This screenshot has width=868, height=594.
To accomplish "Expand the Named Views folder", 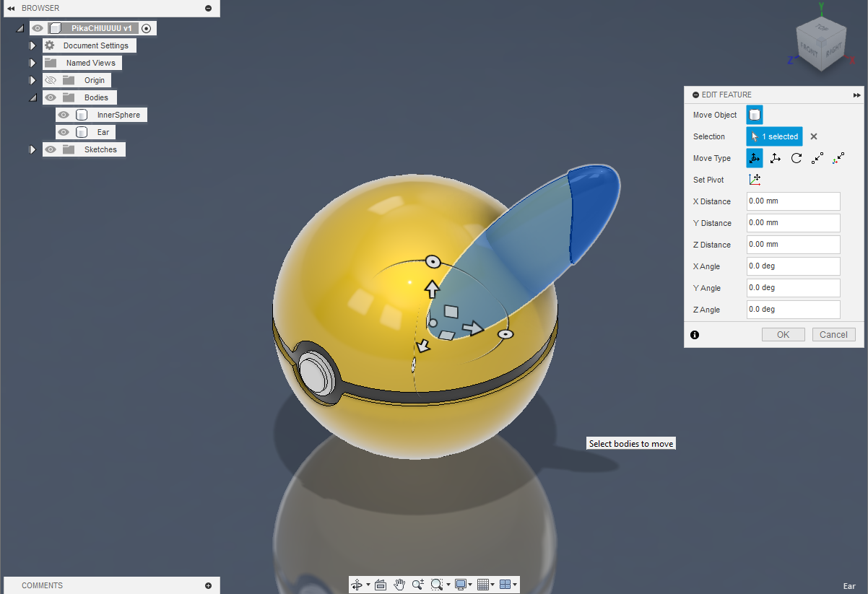I will tap(32, 63).
